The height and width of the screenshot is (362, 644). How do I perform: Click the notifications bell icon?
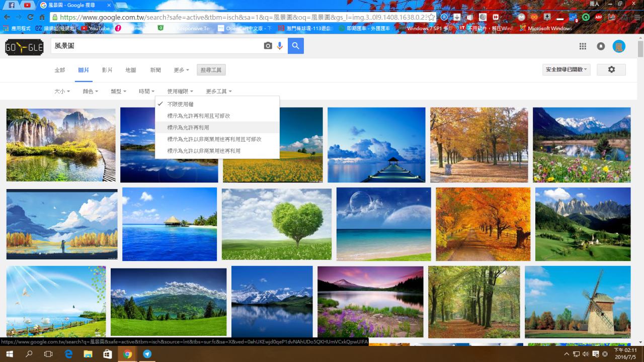click(x=601, y=46)
